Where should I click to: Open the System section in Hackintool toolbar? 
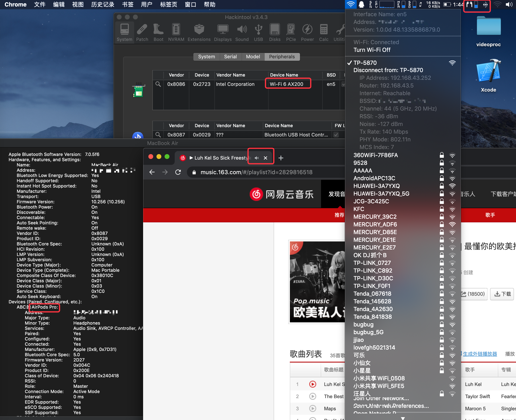124,32
